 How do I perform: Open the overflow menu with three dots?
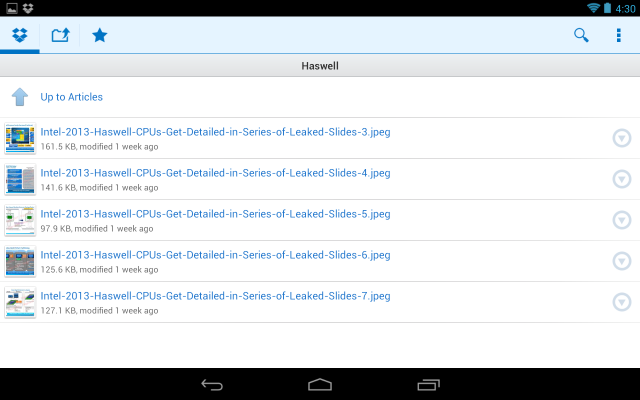coord(619,35)
